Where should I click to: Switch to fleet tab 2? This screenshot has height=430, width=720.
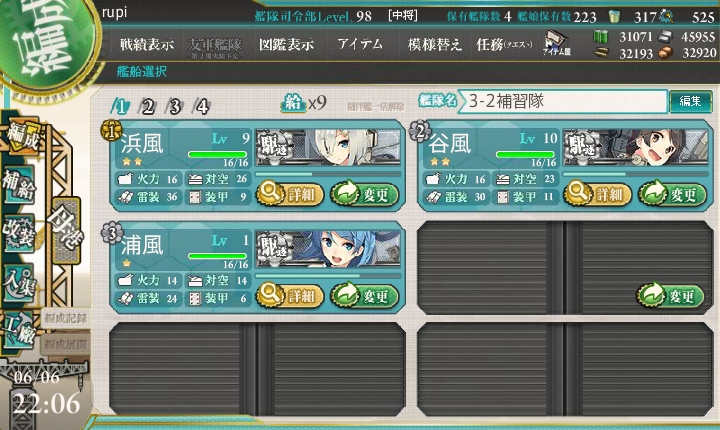coord(148,107)
